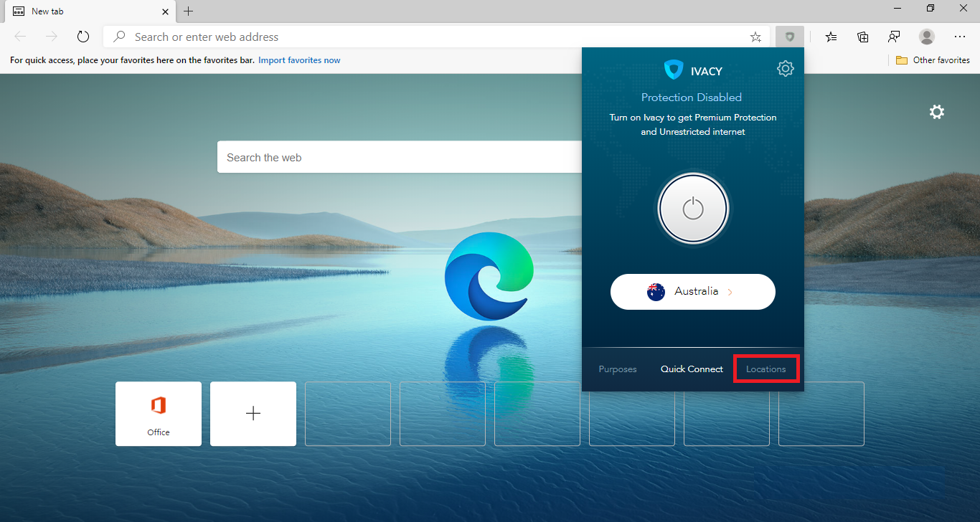
Task: Close the New tab tab
Action: tap(165, 11)
